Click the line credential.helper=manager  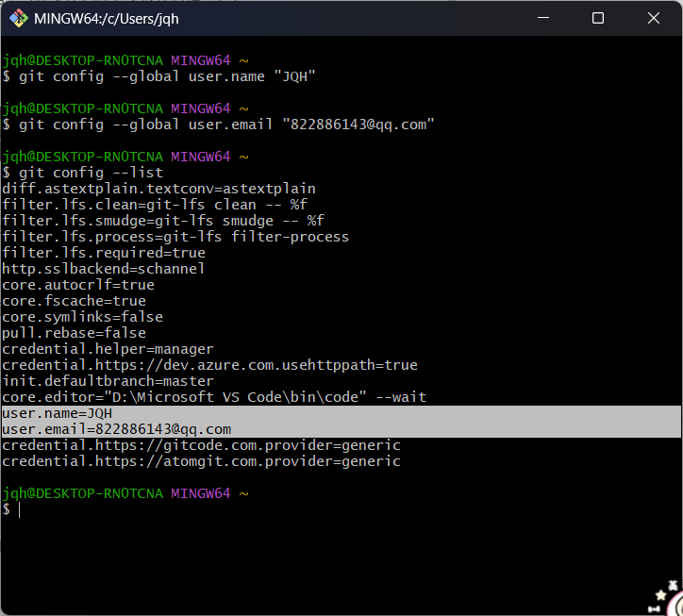tap(108, 349)
